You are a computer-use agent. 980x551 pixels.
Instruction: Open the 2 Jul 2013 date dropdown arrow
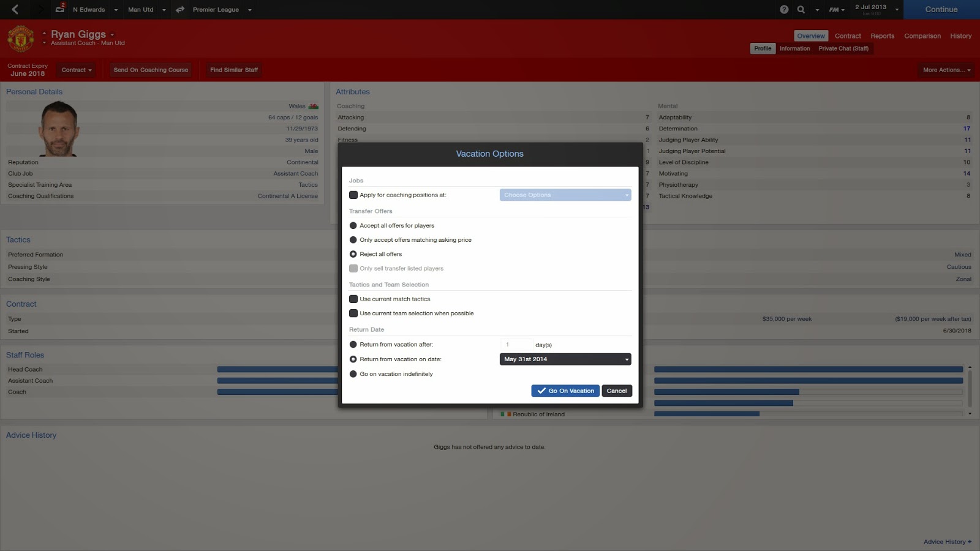pyautogui.click(x=897, y=10)
